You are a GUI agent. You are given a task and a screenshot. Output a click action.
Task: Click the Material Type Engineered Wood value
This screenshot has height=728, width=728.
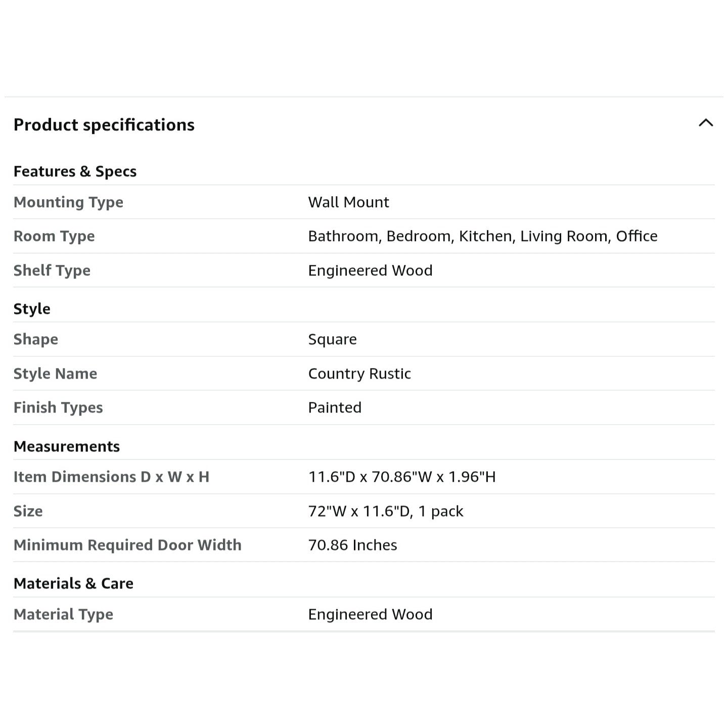tap(370, 614)
